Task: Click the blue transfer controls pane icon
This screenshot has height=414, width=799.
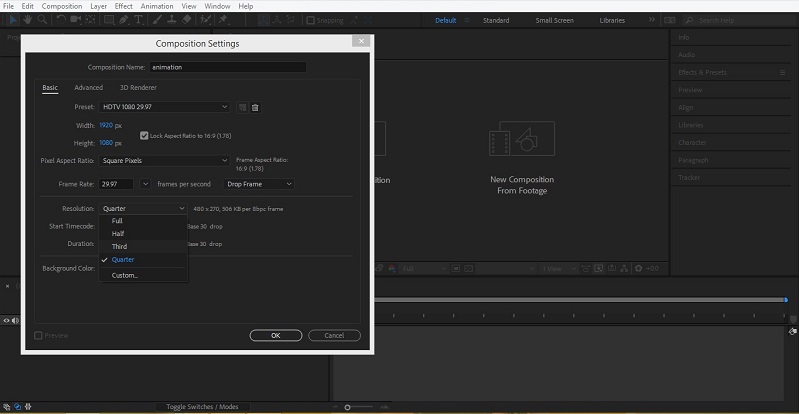Action: coord(17,406)
